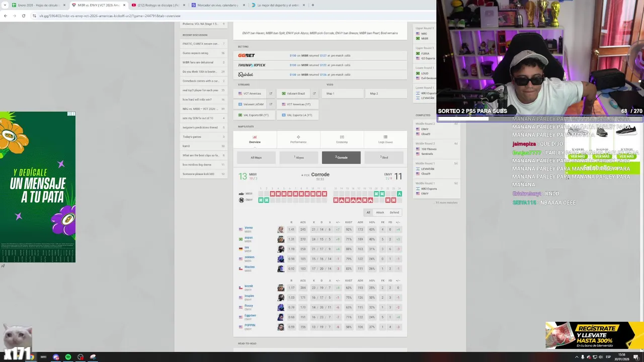
Task: Click the ENVY team logo in round history
Action: 242,200
